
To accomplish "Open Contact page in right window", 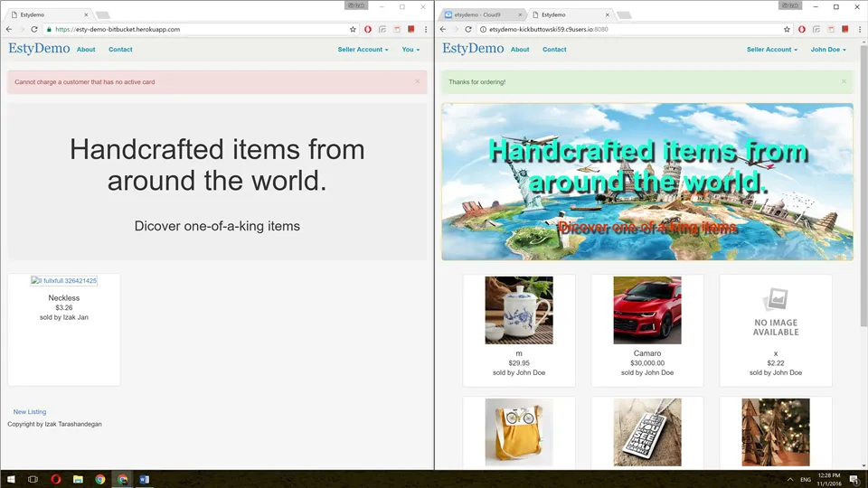I will (554, 49).
